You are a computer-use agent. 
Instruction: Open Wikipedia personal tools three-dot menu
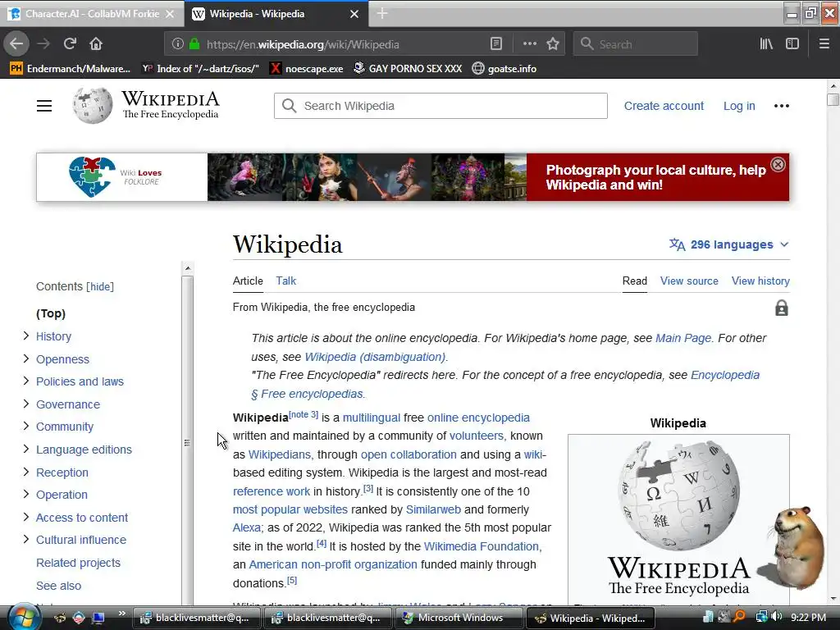coord(782,106)
